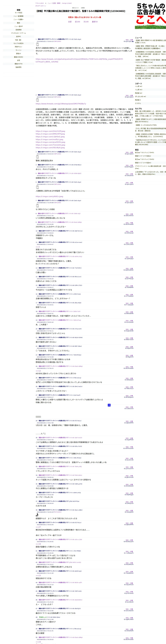Click the >>19 anchor in post 40
Viewport: 166px width, 644px height.
pos(38,544)
